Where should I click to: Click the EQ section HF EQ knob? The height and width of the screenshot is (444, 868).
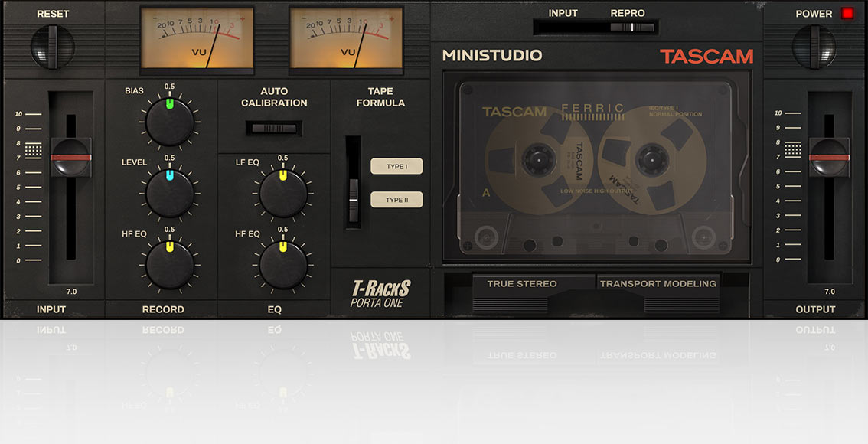click(x=283, y=264)
